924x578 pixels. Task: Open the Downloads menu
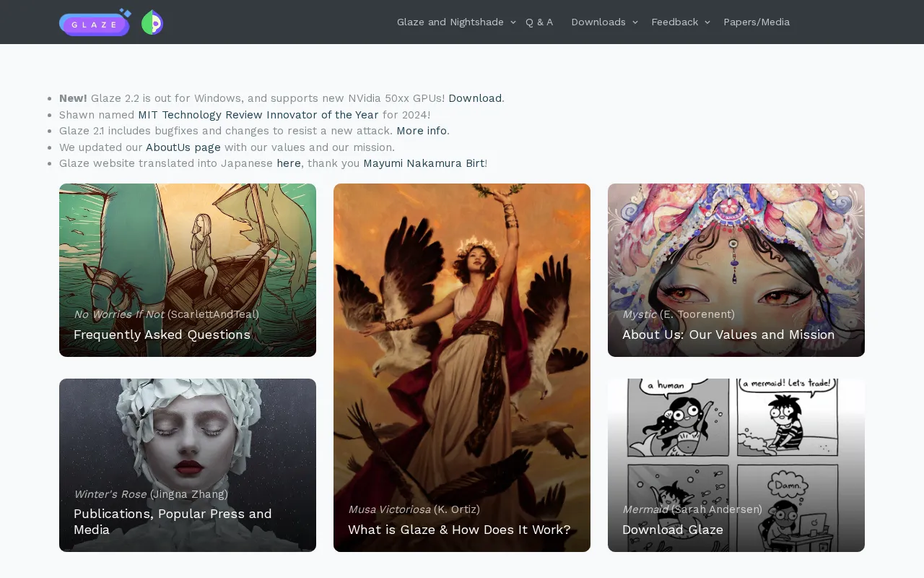click(598, 22)
